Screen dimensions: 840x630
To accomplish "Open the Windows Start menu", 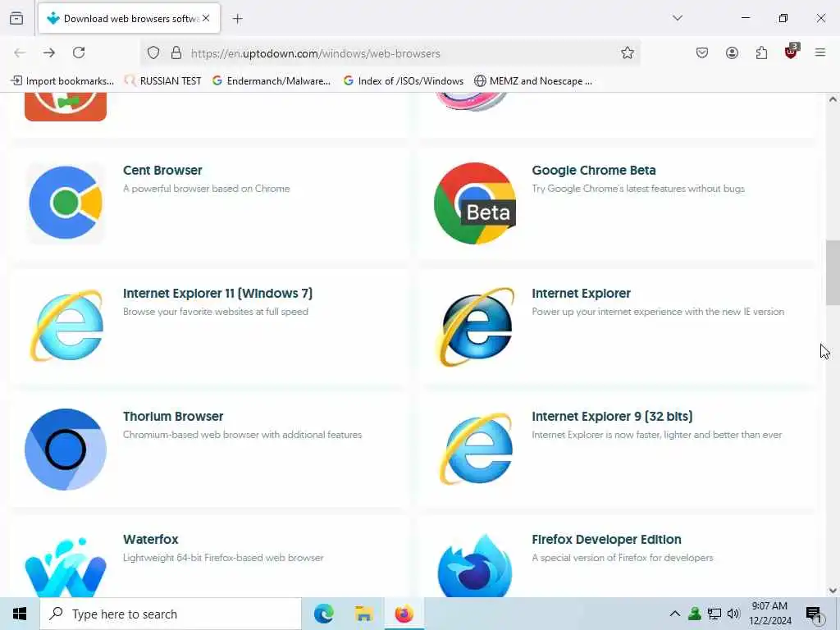I will (20, 614).
